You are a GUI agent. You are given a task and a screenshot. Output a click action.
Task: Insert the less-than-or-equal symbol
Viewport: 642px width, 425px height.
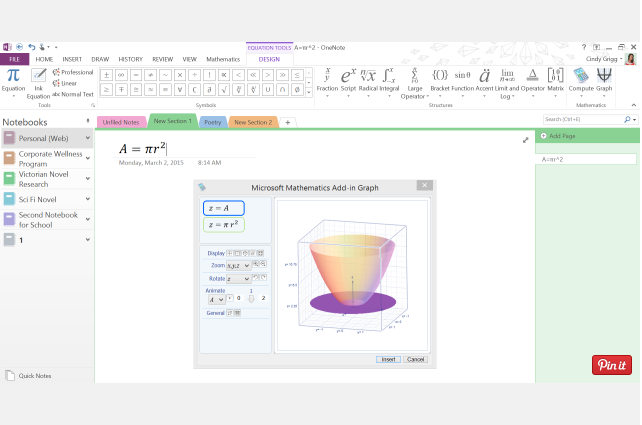coord(297,75)
